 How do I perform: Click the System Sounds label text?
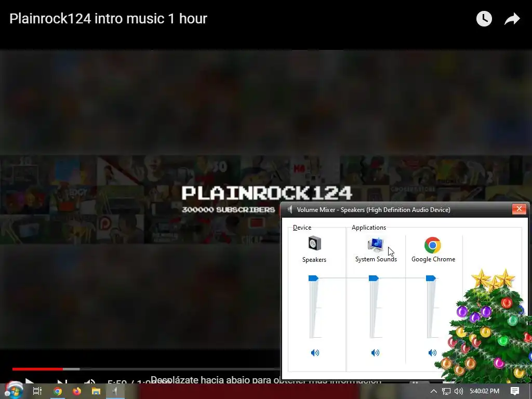click(376, 259)
